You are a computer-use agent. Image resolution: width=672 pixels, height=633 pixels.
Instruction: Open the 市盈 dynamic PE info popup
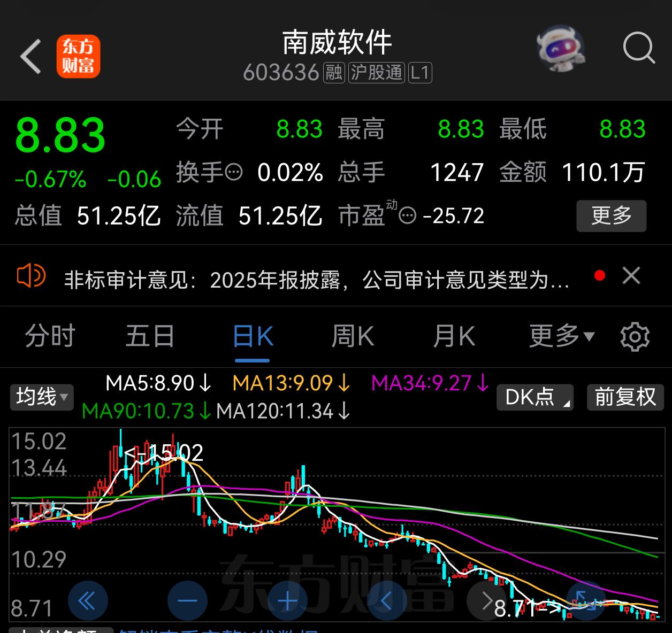[x=408, y=216]
